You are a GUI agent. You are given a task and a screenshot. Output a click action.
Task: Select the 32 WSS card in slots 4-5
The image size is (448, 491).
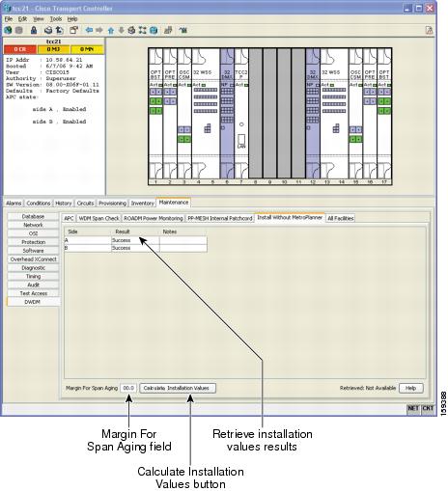tap(206, 114)
